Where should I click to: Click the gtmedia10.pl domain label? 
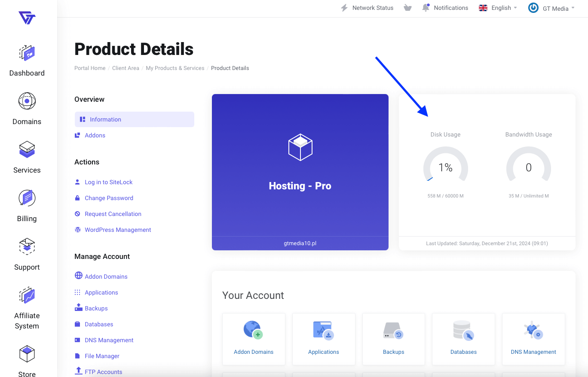click(x=300, y=243)
